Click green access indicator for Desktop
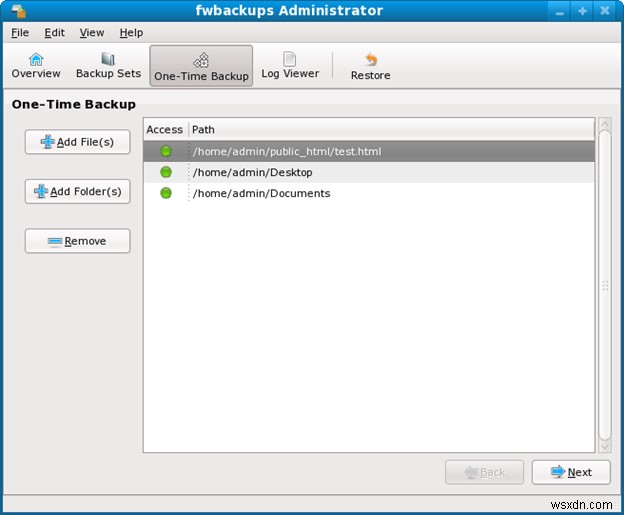 click(x=166, y=172)
